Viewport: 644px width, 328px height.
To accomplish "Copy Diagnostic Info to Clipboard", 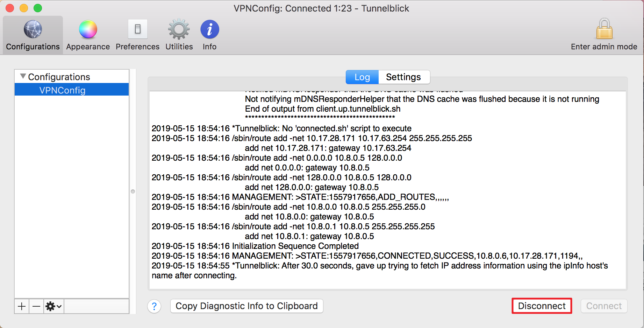I will click(x=246, y=306).
